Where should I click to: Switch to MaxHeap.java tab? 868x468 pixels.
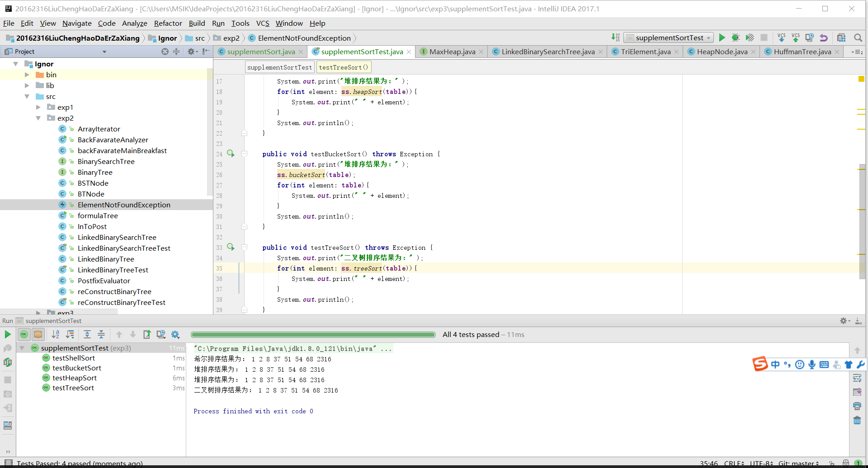pyautogui.click(x=452, y=51)
